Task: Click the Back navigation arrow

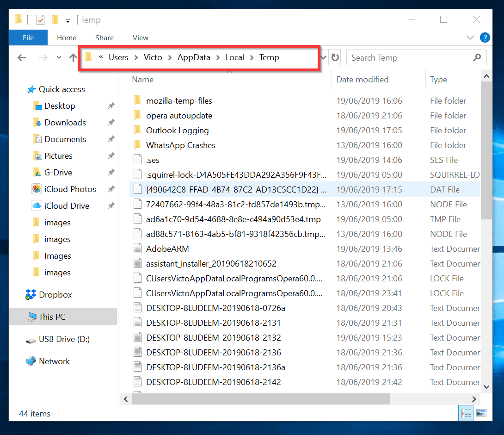Action: 22,57
